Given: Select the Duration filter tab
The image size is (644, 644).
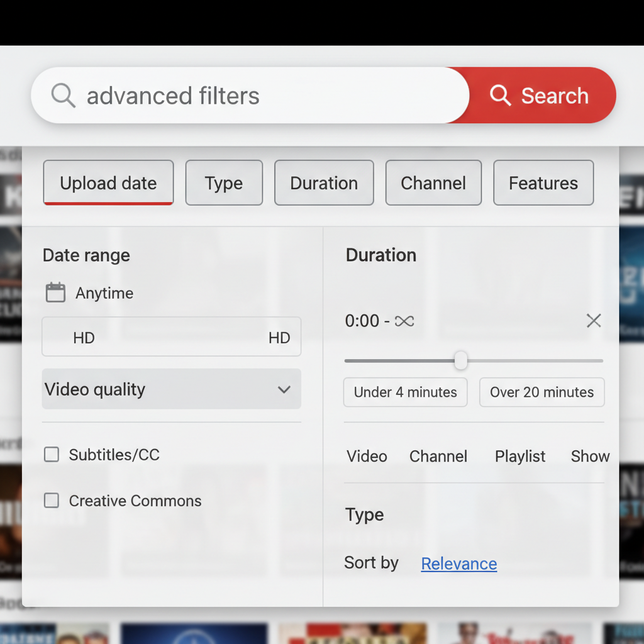Looking at the screenshot, I should click(324, 183).
